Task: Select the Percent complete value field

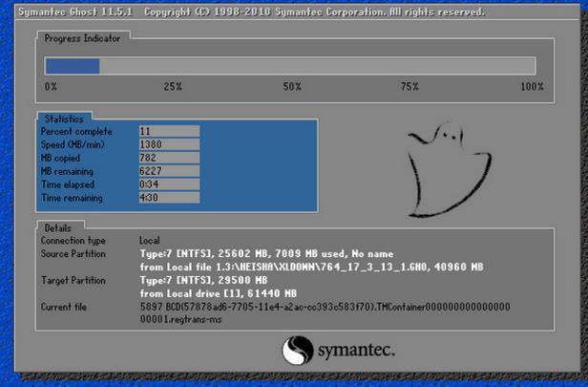Action: coord(168,131)
